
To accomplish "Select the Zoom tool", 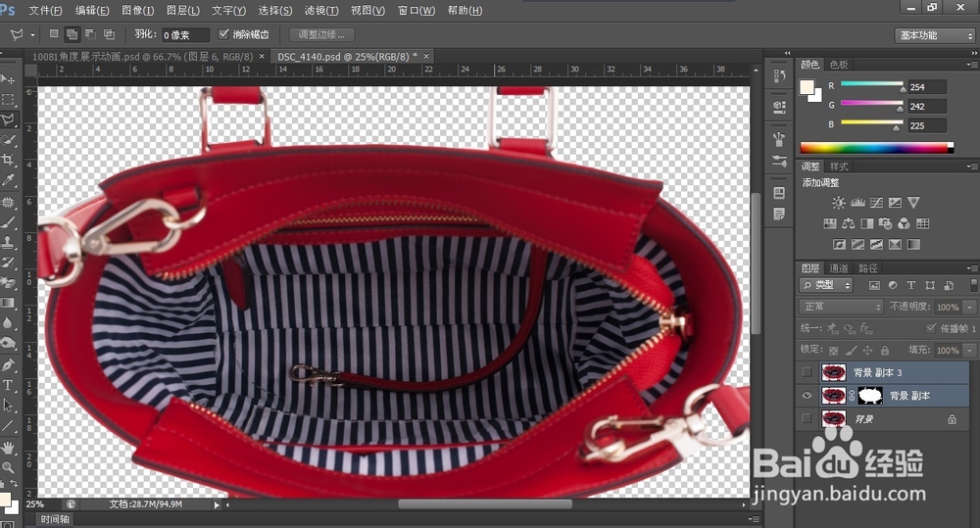I will click(8, 466).
